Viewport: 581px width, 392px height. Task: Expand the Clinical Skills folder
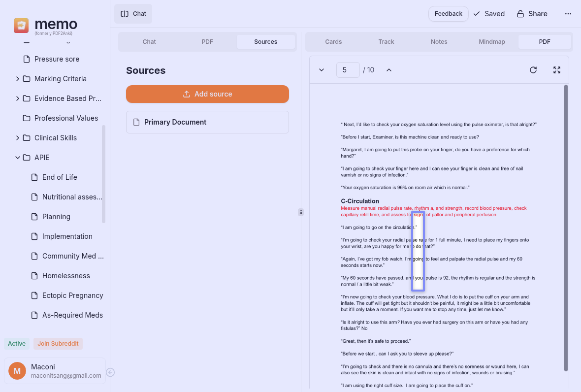click(18, 138)
